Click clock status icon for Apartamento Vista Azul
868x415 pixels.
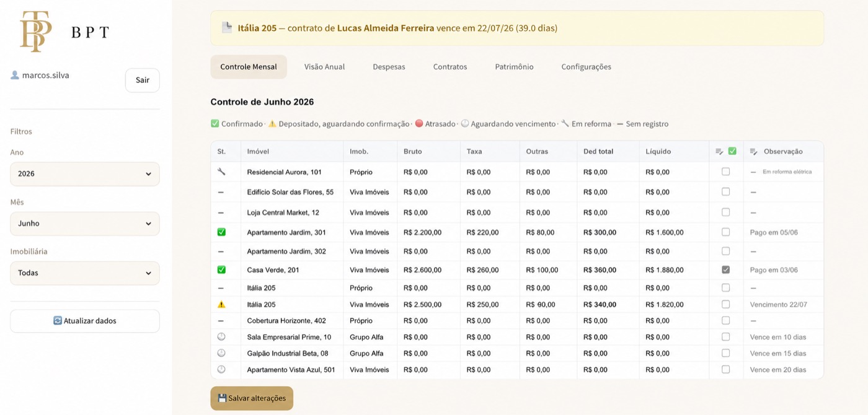point(221,369)
